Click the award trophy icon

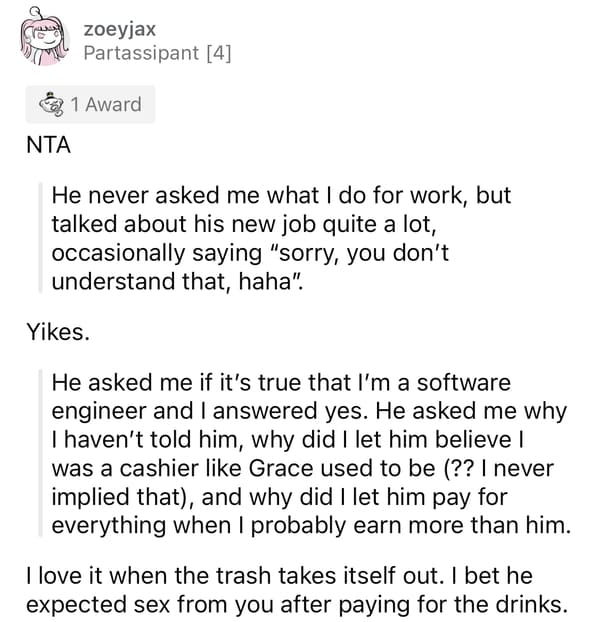point(52,104)
